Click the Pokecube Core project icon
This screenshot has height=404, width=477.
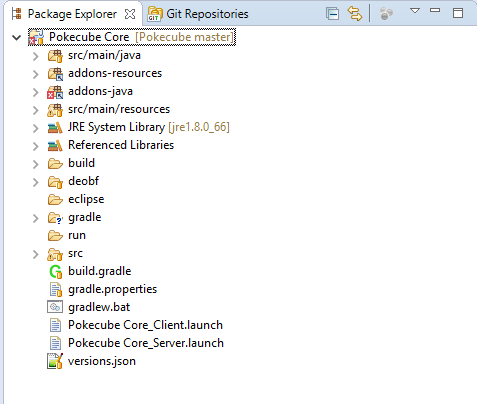pos(36,37)
